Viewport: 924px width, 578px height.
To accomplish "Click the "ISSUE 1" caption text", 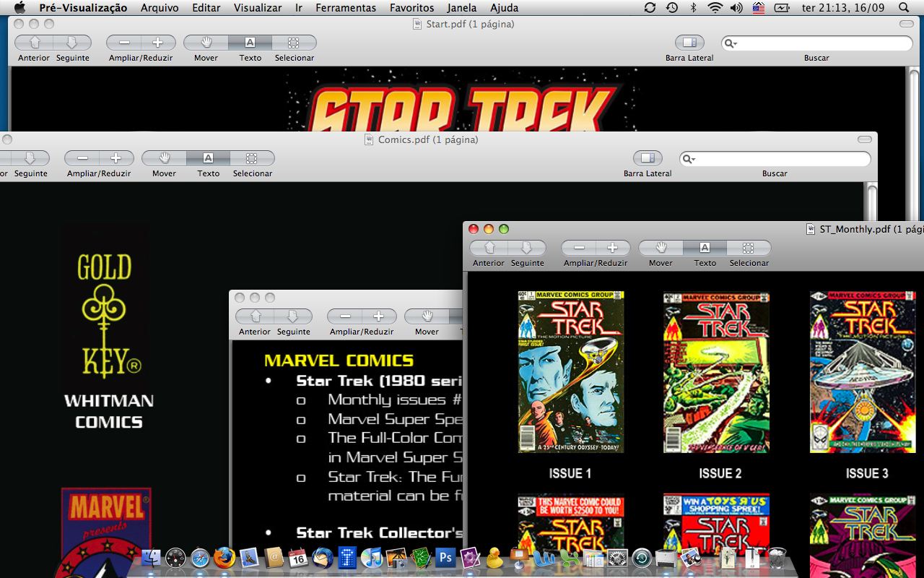I will coord(570,473).
